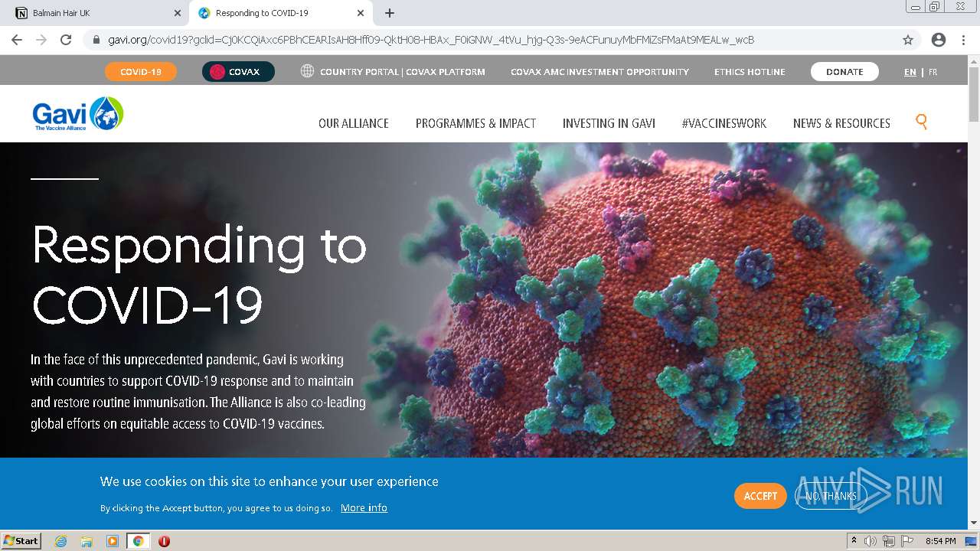The width and height of the screenshot is (980, 551).
Task: Open a new browser tab
Action: (x=390, y=13)
